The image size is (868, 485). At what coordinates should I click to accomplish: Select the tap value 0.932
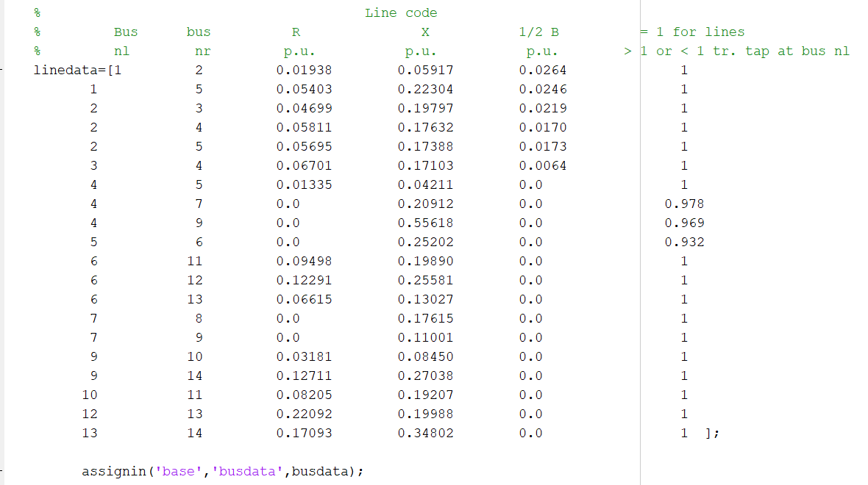[x=685, y=242]
